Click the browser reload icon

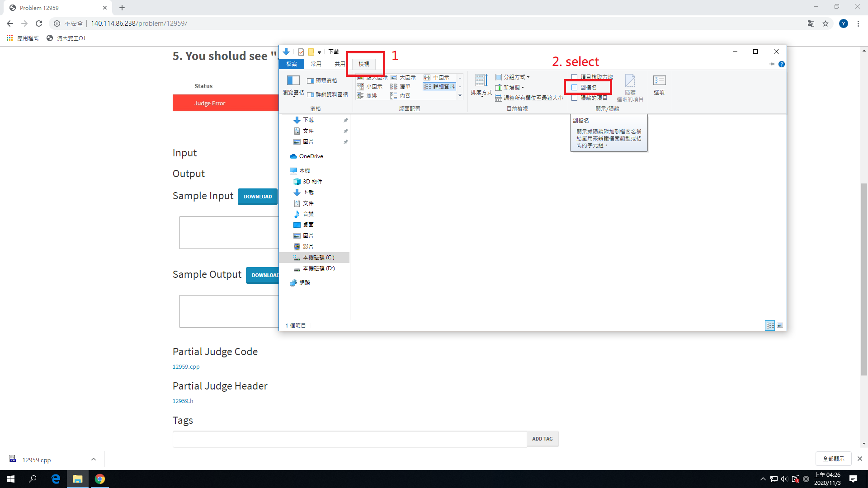39,23
